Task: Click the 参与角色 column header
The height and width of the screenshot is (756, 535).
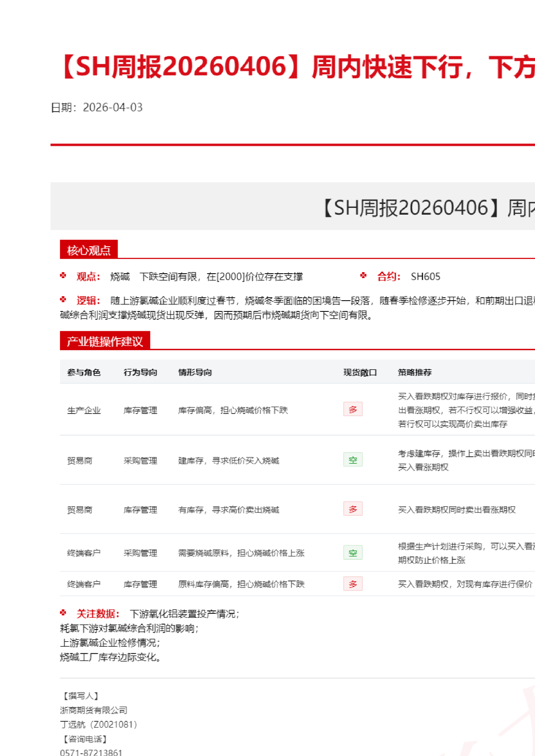Action: 84,372
